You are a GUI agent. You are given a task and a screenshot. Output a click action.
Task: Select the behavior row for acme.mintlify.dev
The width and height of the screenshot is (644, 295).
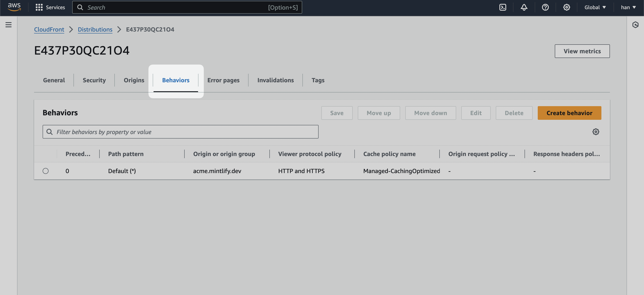point(217,171)
